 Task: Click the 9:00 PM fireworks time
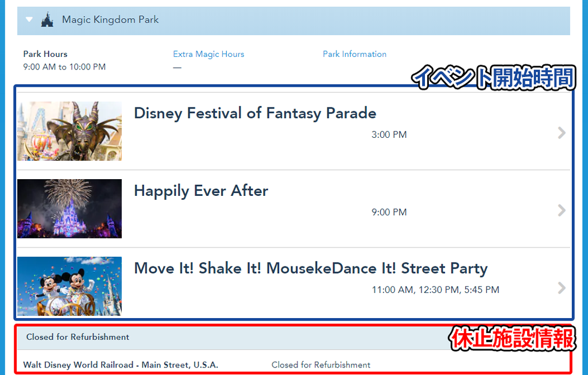point(389,212)
